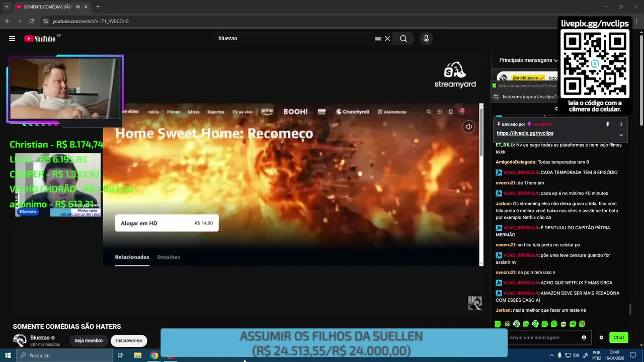Open the HBO Max channel

321,112
